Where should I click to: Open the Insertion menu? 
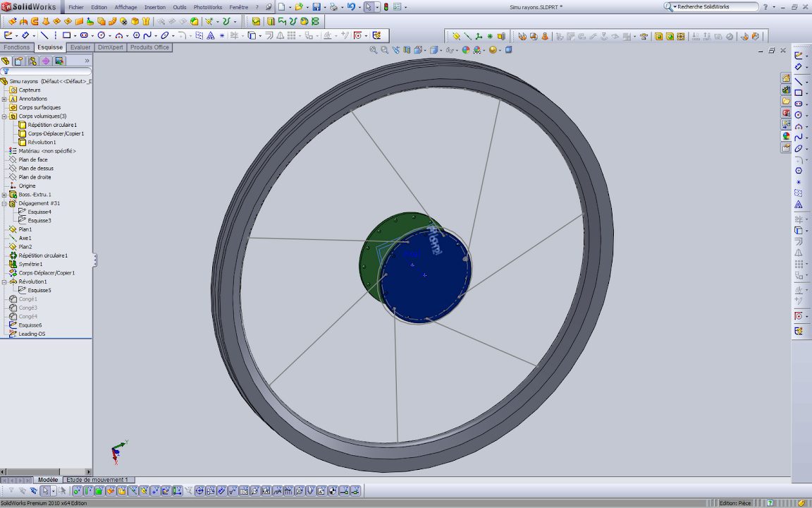coord(155,7)
